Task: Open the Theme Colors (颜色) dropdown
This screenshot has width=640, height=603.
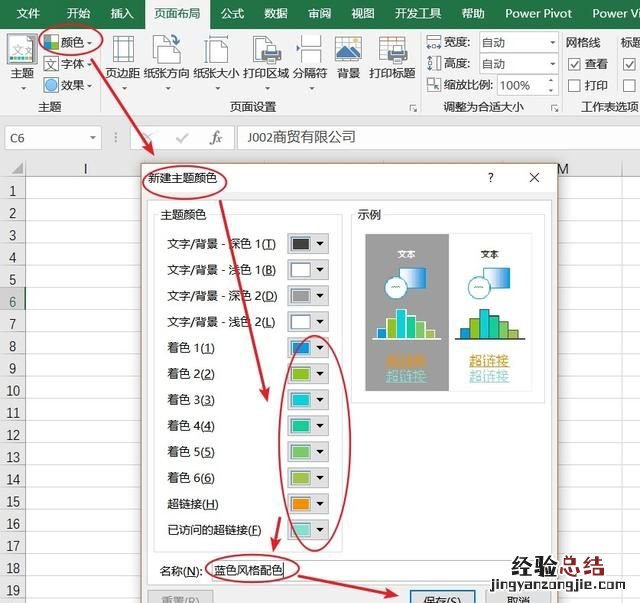Action: pos(72,43)
